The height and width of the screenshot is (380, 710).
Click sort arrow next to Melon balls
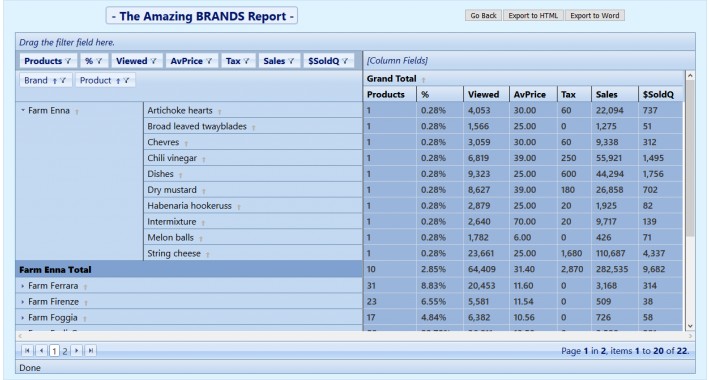point(201,239)
